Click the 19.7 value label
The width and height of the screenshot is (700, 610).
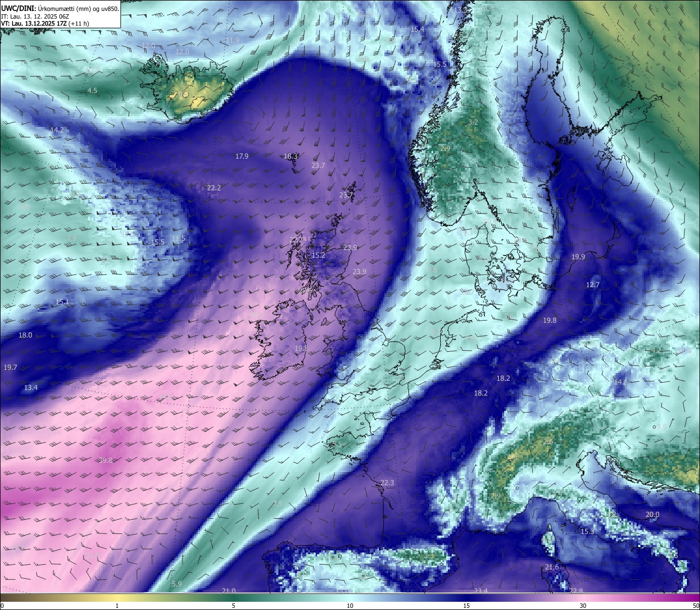click(x=10, y=368)
